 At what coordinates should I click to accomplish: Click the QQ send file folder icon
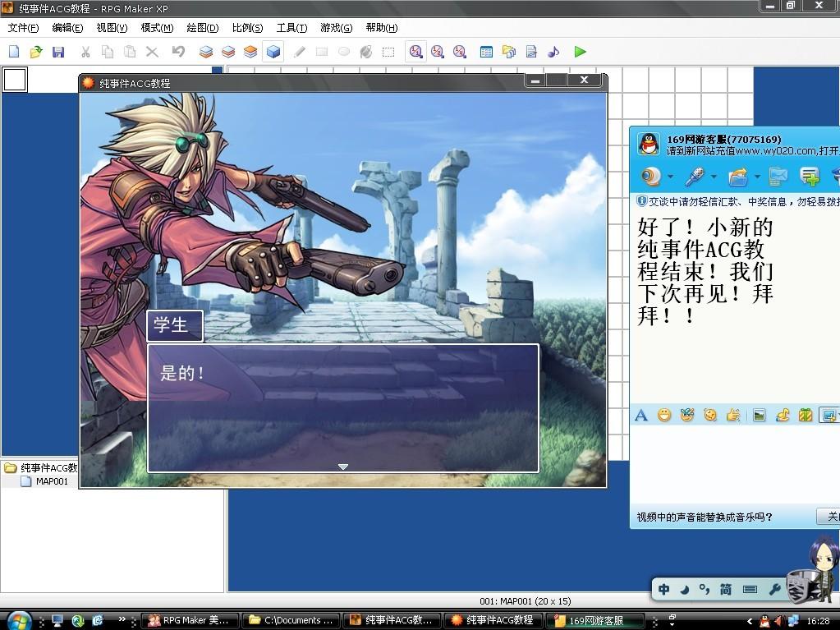(738, 177)
